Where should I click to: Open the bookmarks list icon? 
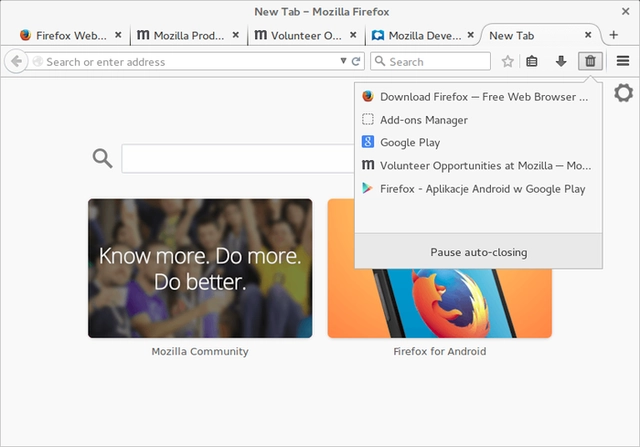pyautogui.click(x=532, y=61)
